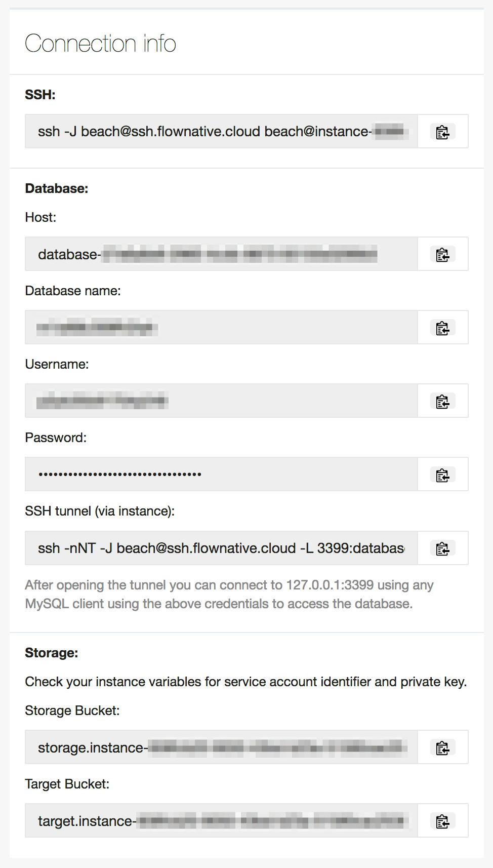Click the SSH tunnel command field
This screenshot has width=493, height=868.
coord(221,548)
